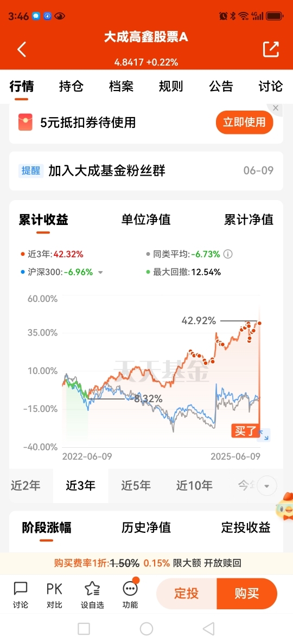Tap the mascot chick floating icon
The width and height of the screenshot is (293, 644).
(x=285, y=504)
